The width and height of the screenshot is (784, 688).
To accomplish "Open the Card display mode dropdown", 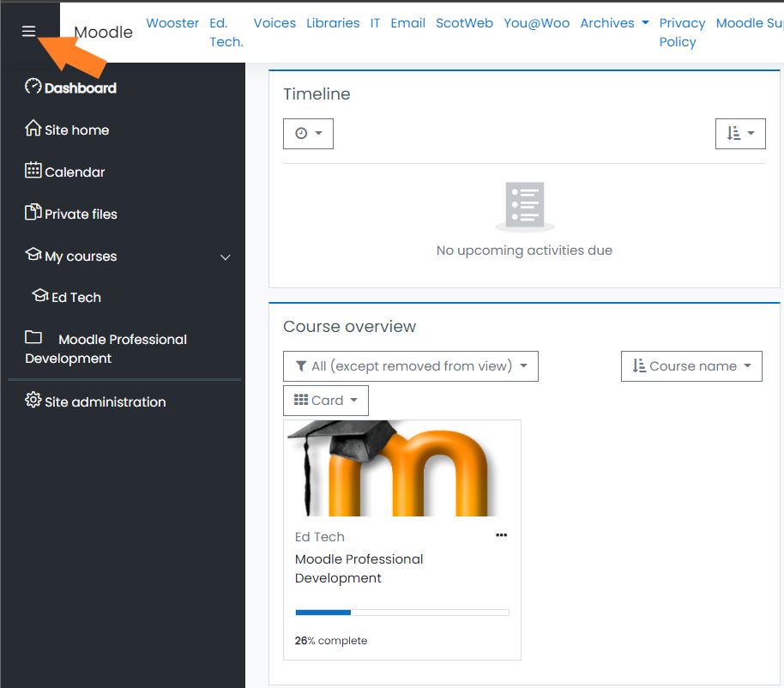I will [325, 400].
